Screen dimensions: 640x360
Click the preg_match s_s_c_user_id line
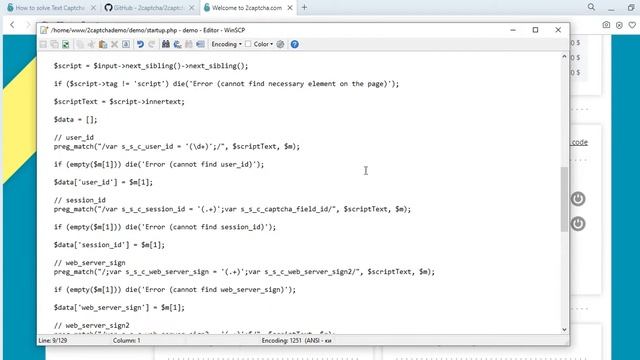pyautogui.click(x=177, y=146)
